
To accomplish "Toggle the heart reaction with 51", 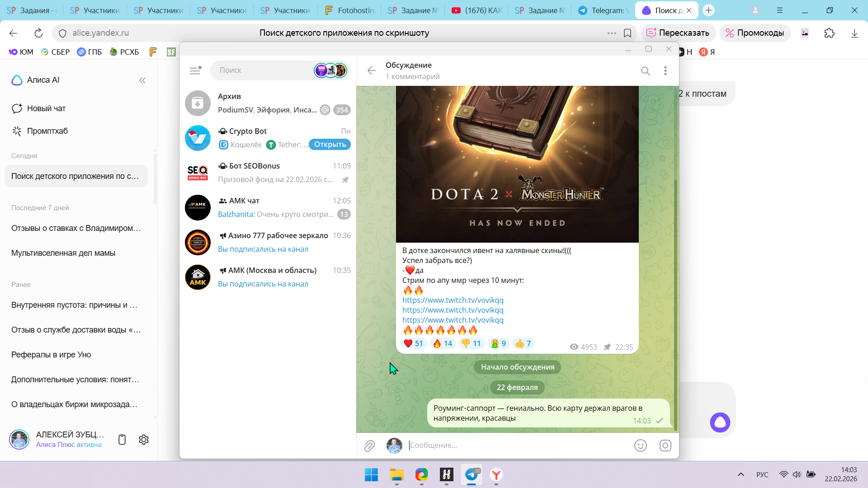I will tap(413, 343).
